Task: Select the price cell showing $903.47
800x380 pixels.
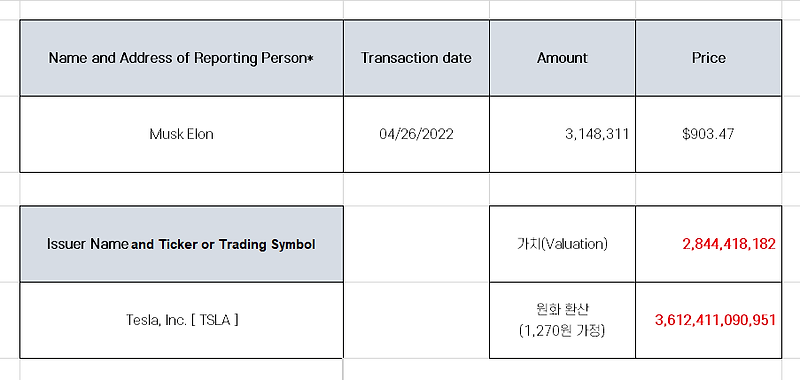Action: click(709, 134)
